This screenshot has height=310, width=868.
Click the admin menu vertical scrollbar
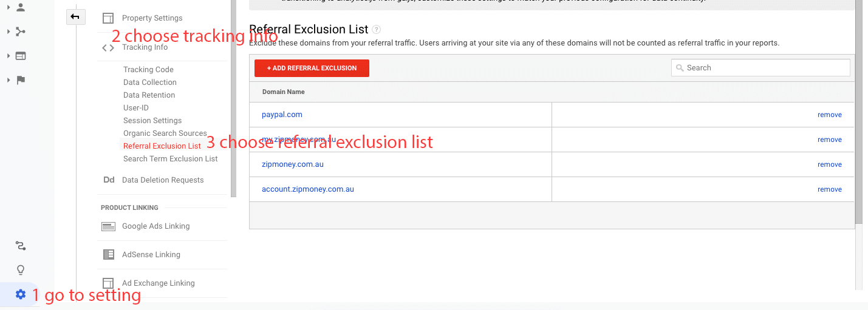pos(233,97)
